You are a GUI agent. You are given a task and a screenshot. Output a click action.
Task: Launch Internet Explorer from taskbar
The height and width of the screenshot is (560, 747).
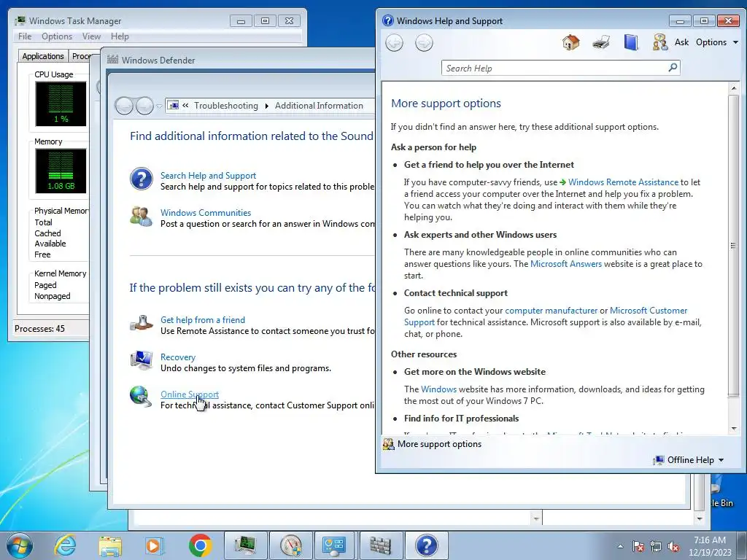[65, 545]
